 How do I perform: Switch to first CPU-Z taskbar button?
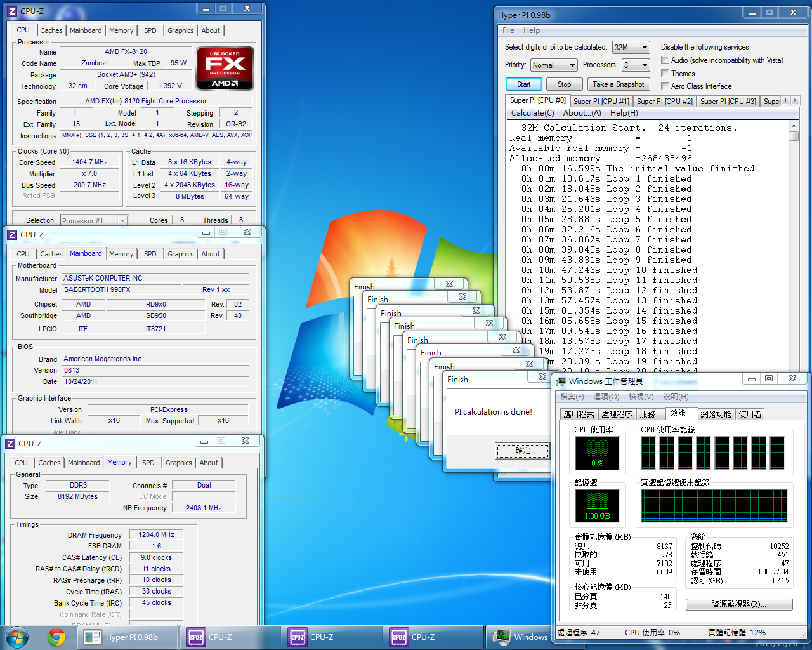230,637
